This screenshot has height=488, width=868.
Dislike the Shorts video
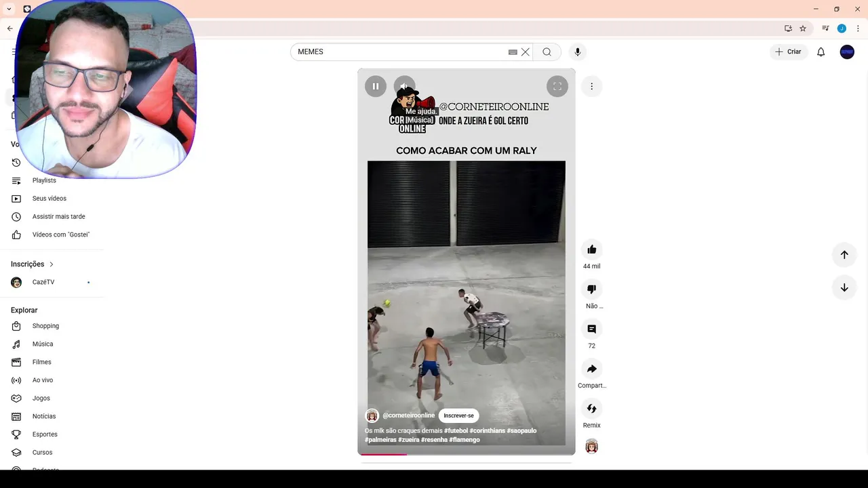click(x=591, y=289)
